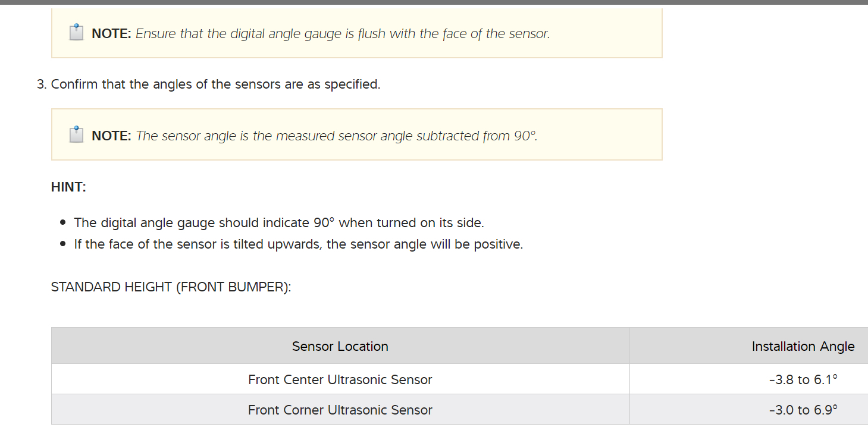Click 'Confirm that the angles of the sensors' instruction
Viewport: 868px width, 427px height.
click(x=215, y=84)
